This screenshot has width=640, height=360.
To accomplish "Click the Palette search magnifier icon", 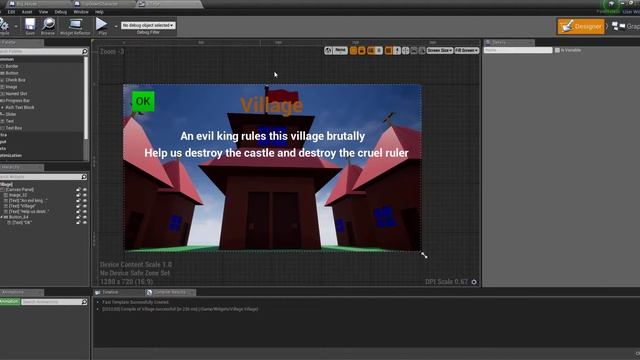I will click(x=84, y=51).
